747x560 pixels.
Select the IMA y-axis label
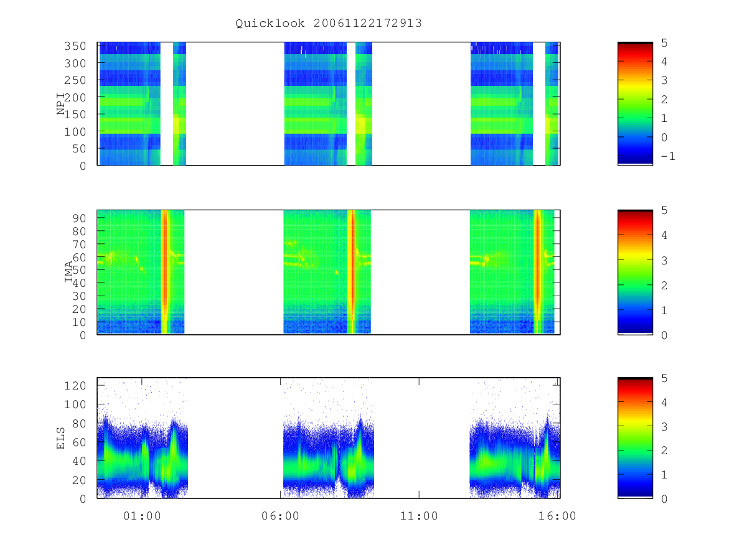pyautogui.click(x=69, y=272)
